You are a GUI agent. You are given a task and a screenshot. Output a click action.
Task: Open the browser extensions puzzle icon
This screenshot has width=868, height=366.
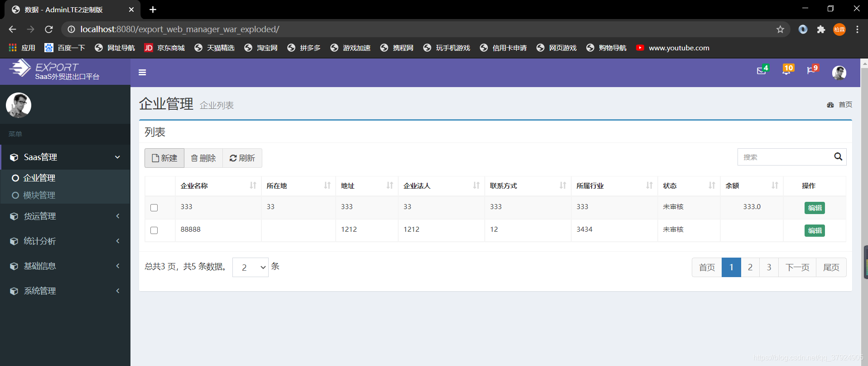[x=821, y=29]
